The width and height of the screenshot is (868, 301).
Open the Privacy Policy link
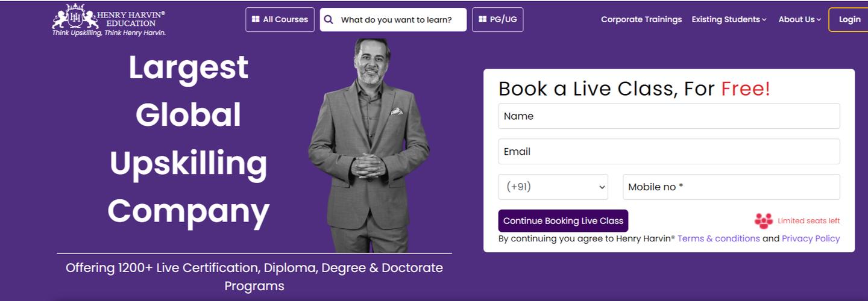click(x=811, y=238)
